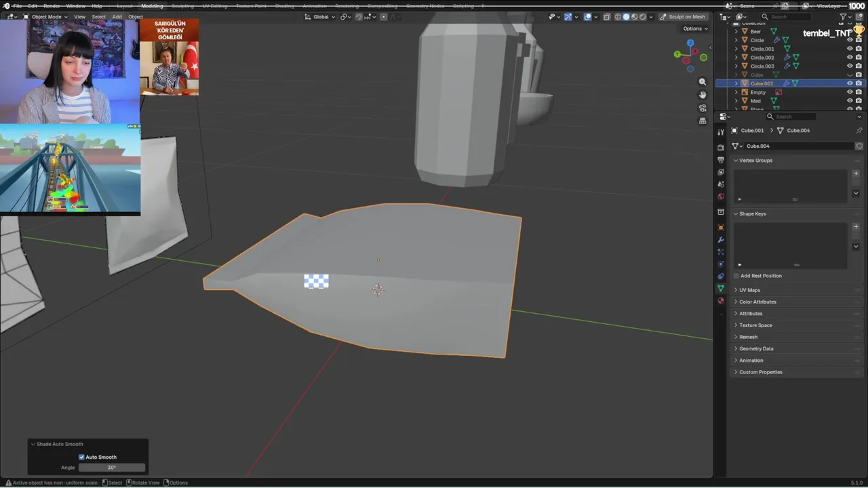
Task: Expand the UV Maps panel
Action: coord(749,290)
